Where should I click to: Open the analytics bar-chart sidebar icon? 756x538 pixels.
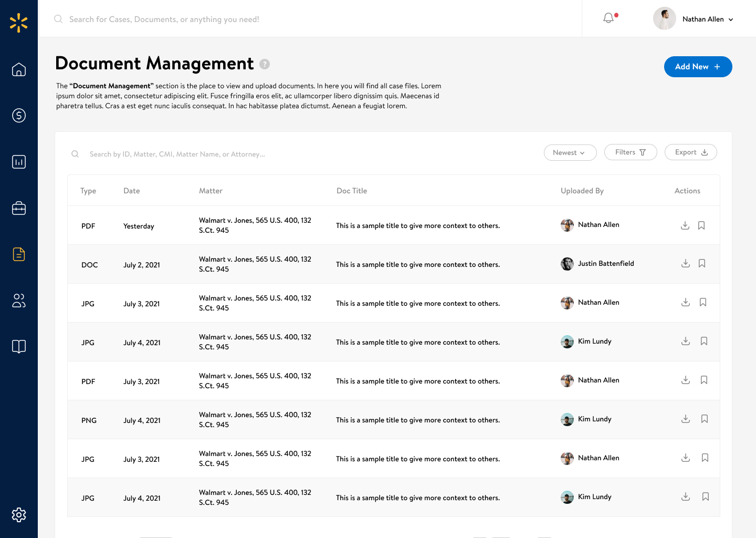[19, 162]
